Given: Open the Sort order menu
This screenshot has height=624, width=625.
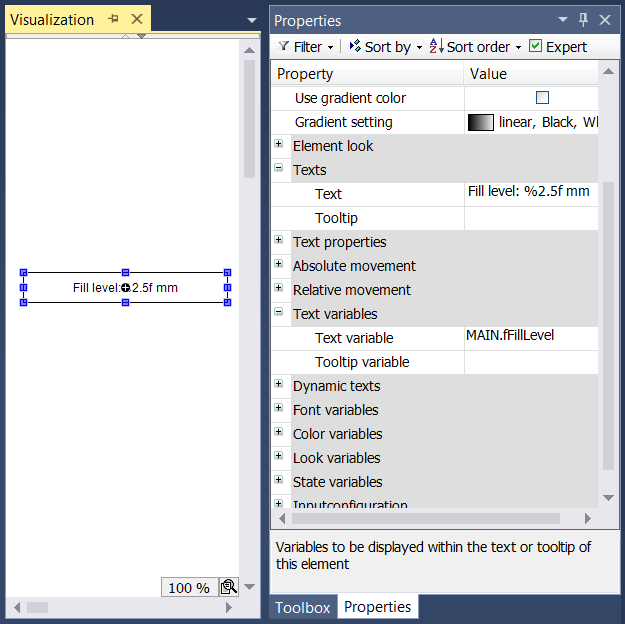Looking at the screenshot, I should pos(475,47).
